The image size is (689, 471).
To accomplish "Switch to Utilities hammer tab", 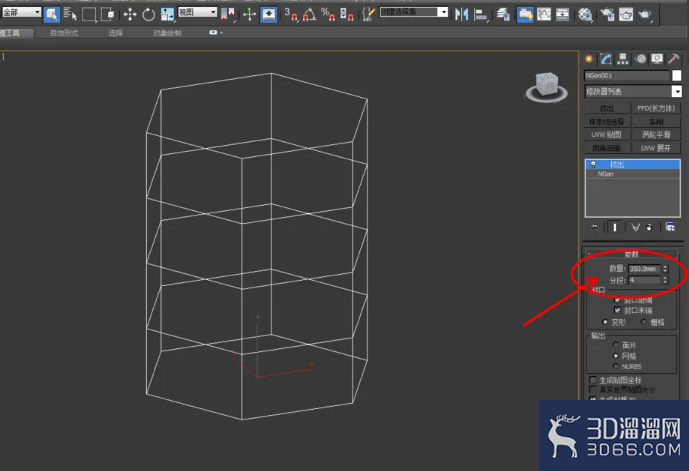I will pos(674,59).
